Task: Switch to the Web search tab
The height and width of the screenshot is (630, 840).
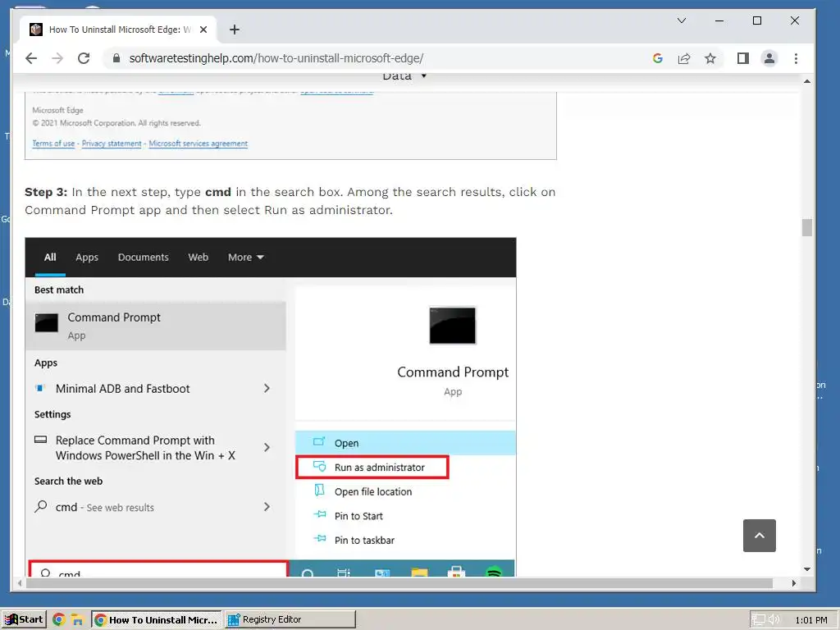Action: (x=199, y=257)
